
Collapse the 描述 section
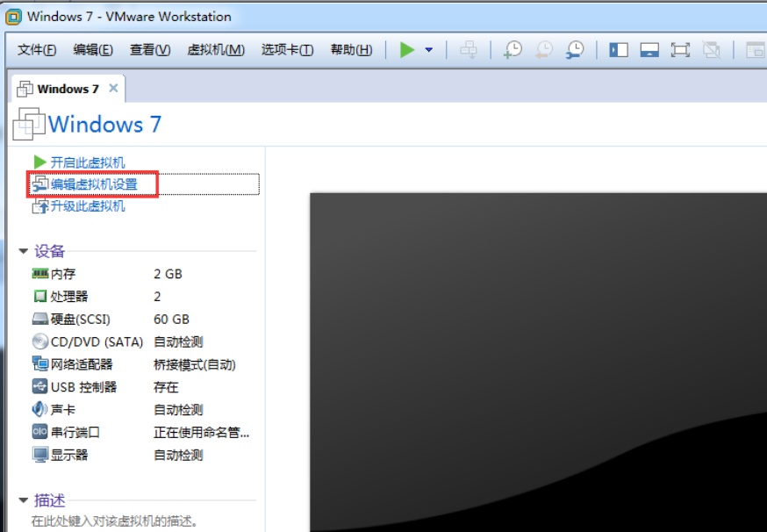point(23,500)
